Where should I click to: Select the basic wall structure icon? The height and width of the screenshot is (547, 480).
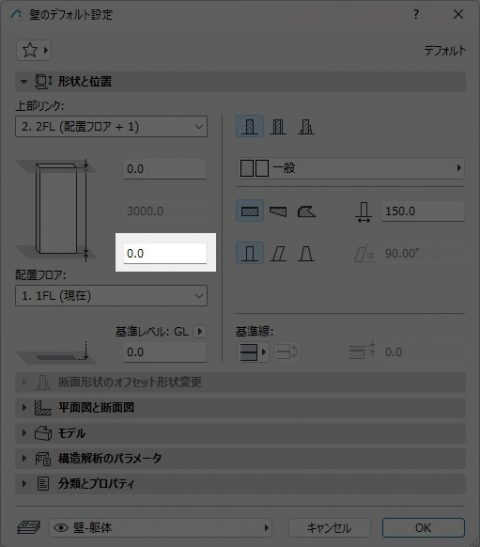tap(250, 127)
